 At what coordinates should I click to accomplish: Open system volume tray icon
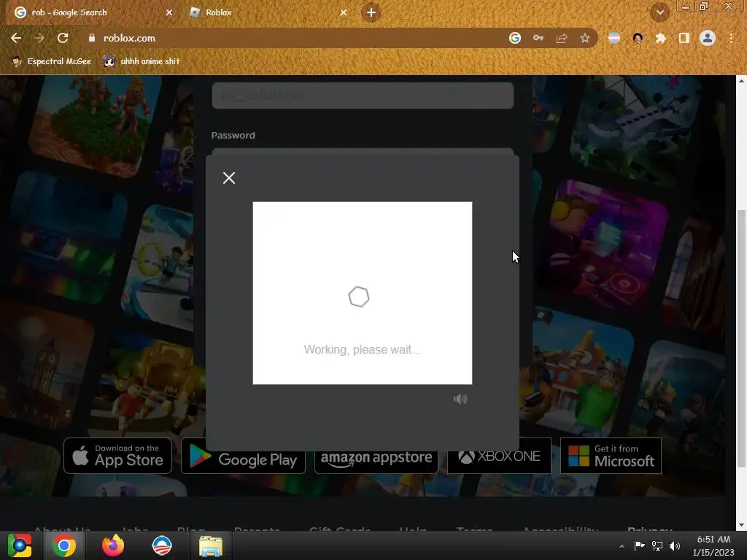675,545
